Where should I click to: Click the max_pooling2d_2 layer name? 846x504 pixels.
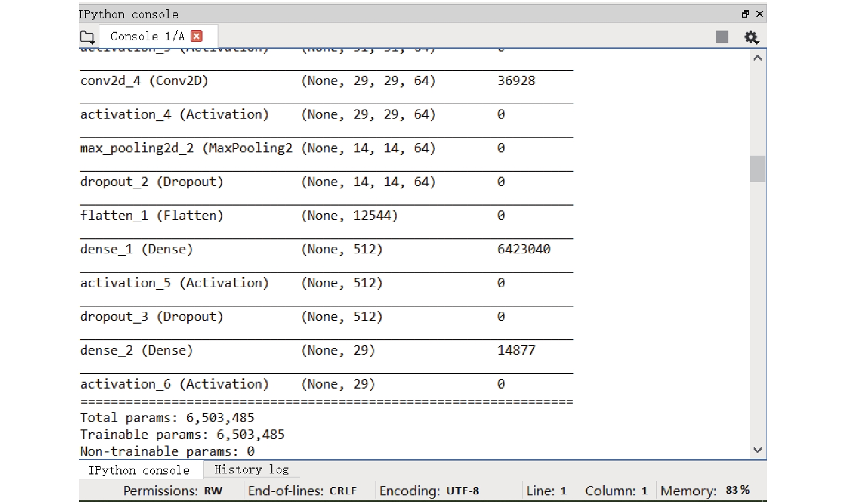coord(186,148)
